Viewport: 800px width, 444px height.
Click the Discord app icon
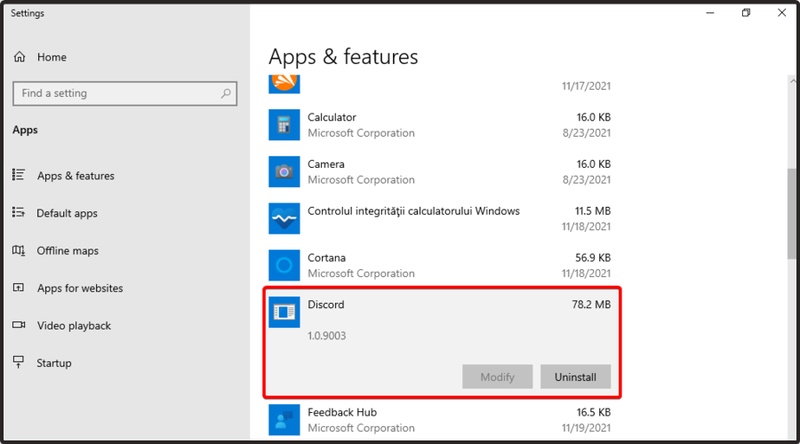tap(284, 312)
